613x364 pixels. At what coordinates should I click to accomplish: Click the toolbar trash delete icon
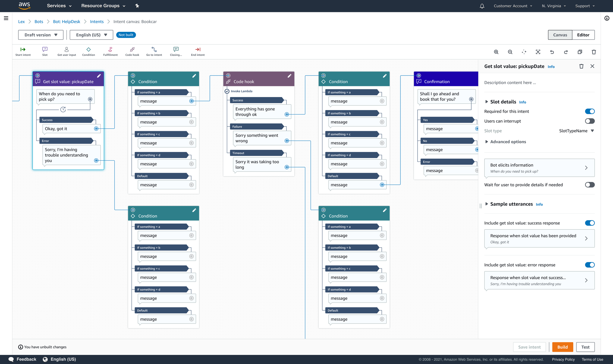pos(594,52)
